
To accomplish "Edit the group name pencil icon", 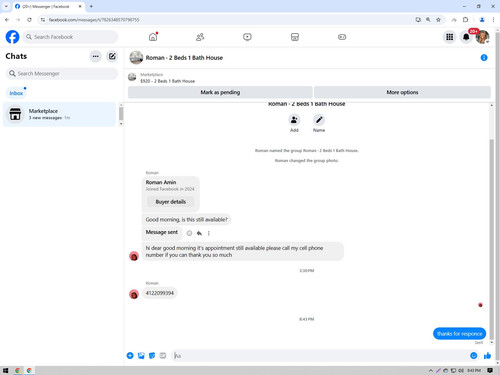I will [x=319, y=120].
